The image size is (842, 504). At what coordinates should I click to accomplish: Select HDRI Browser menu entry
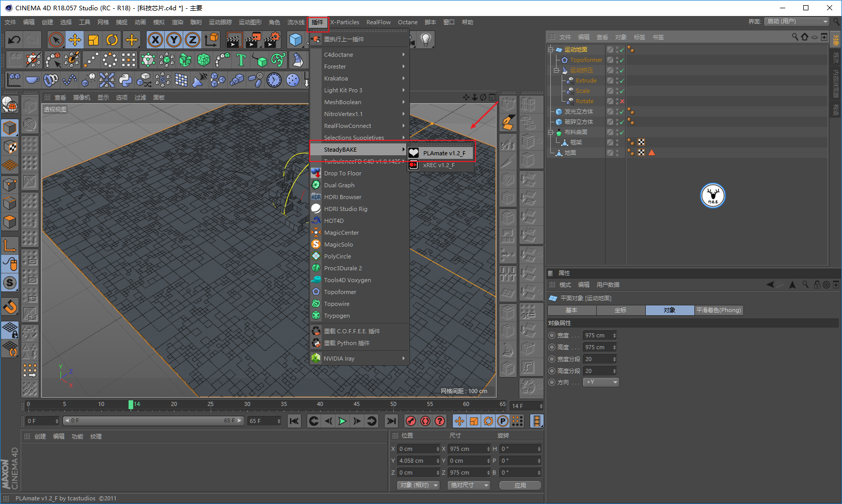pos(359,197)
